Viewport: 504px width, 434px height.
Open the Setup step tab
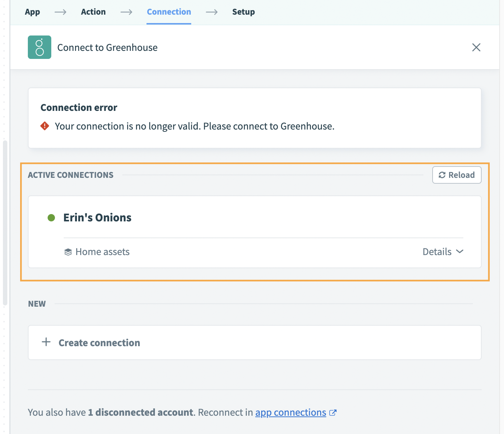click(x=243, y=12)
